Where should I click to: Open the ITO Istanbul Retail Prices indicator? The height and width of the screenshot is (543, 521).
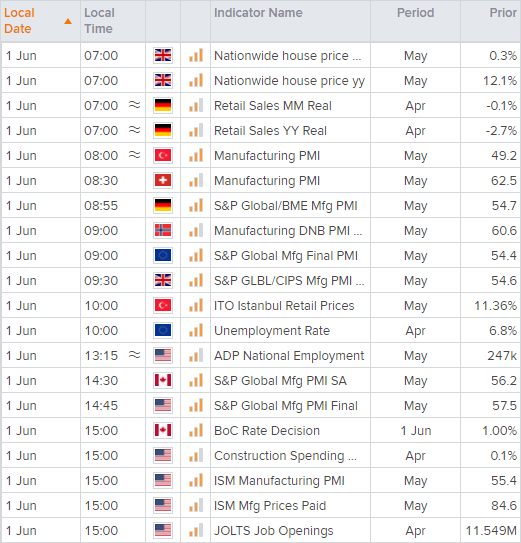pyautogui.click(x=284, y=306)
